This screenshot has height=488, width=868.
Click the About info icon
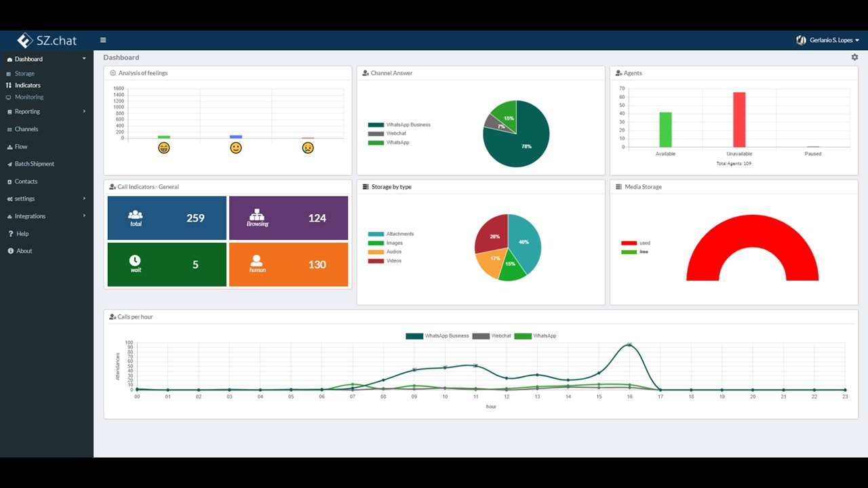10,251
